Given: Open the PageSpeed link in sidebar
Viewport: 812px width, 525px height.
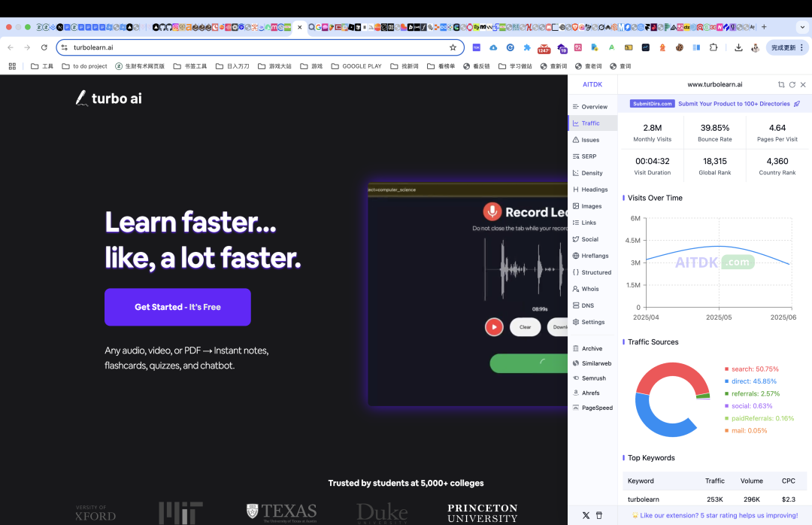Looking at the screenshot, I should tap(592, 408).
